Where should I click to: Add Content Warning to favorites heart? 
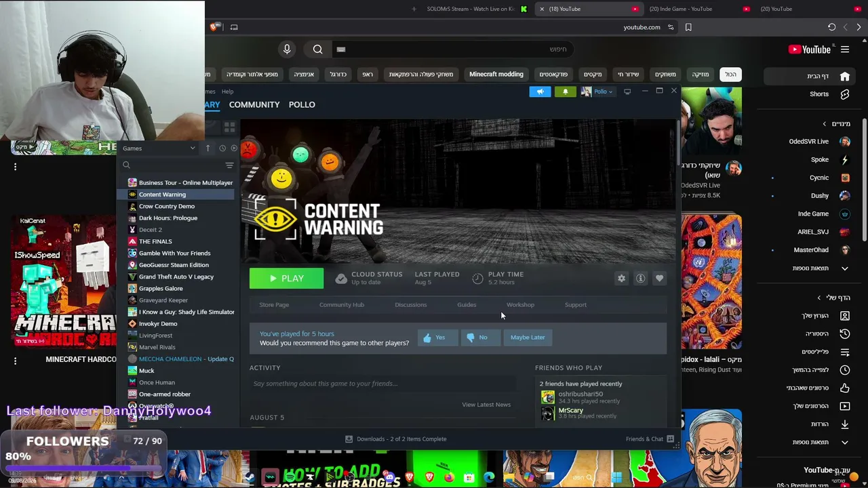(x=659, y=278)
